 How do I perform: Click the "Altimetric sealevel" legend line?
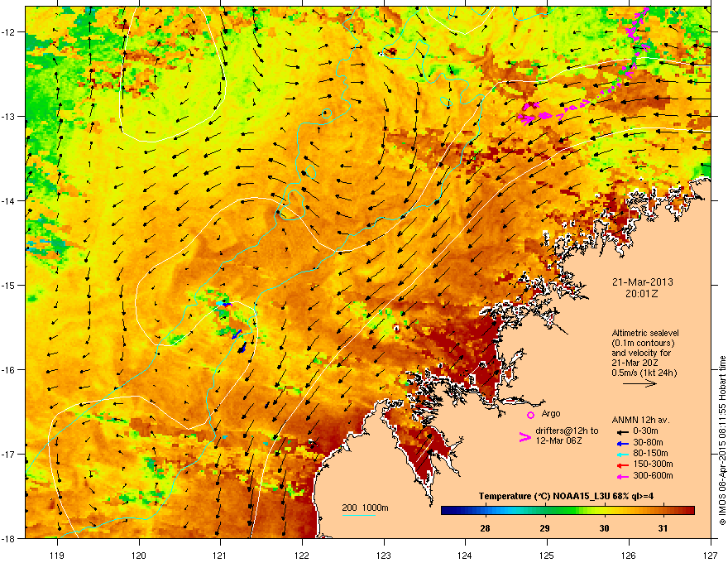645,333
